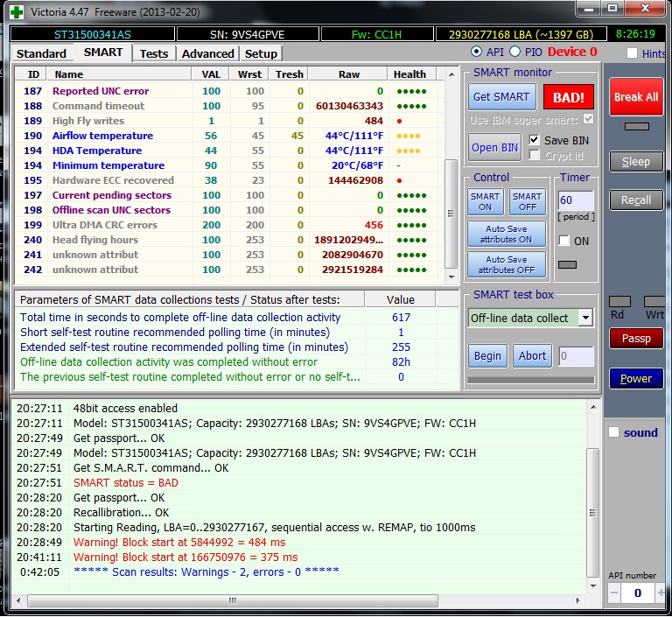Image resolution: width=672 pixels, height=617 pixels.
Task: Go to the Standard tab
Action: (x=41, y=53)
